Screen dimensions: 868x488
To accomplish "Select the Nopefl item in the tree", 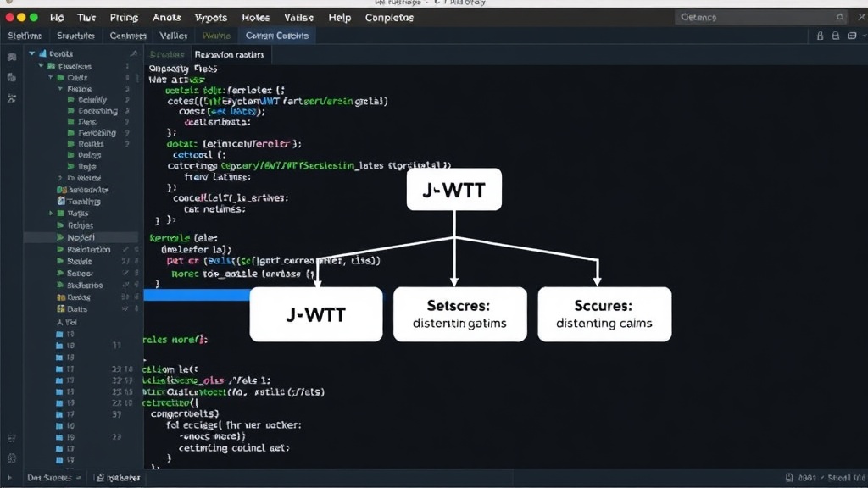I will [x=81, y=237].
